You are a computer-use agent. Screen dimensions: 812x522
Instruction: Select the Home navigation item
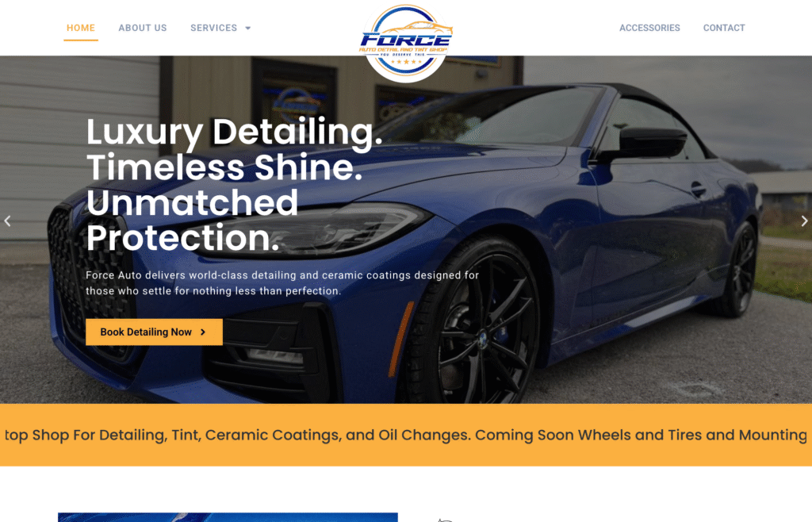(81, 28)
